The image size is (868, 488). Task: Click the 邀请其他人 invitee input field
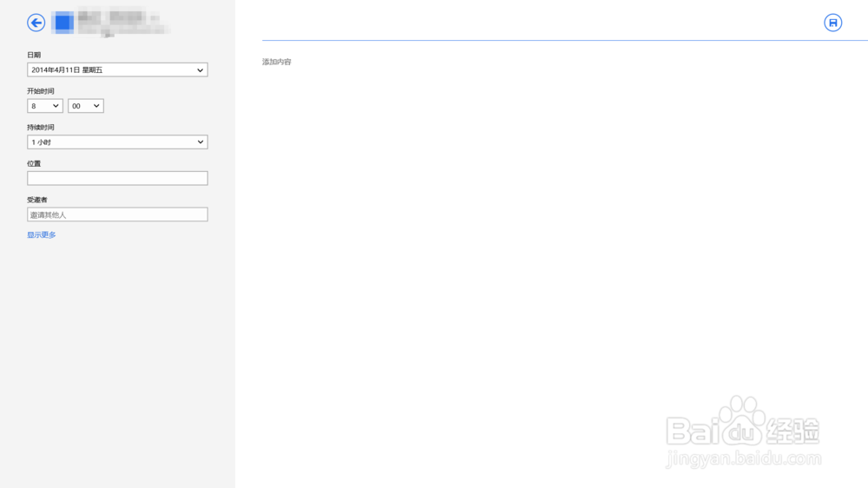coord(117,214)
